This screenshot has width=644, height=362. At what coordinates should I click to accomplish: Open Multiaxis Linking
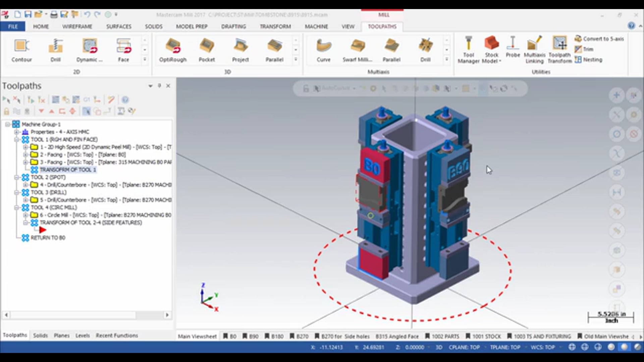535,50
